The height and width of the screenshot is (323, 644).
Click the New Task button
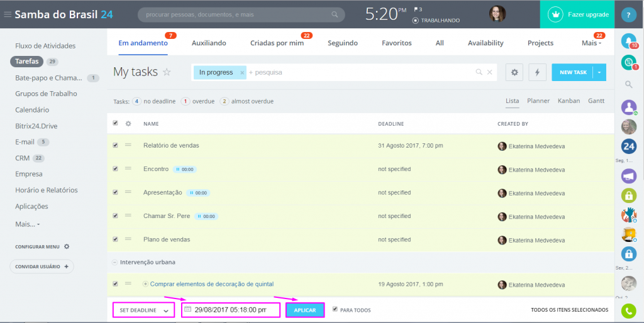[x=572, y=72]
